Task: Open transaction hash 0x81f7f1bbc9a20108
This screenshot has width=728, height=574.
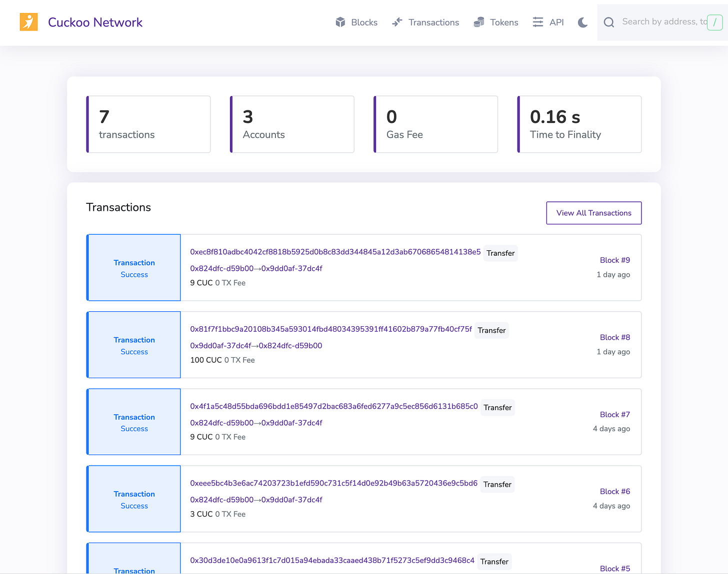Action: [331, 329]
